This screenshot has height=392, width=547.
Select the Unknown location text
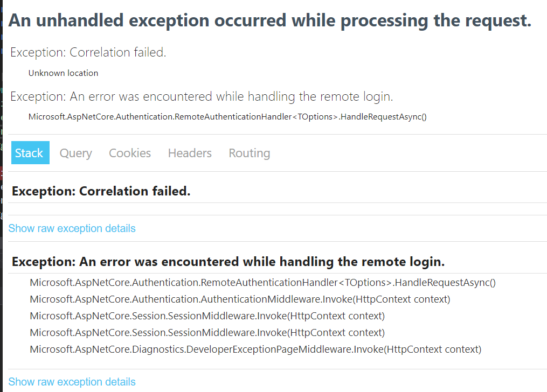click(63, 73)
